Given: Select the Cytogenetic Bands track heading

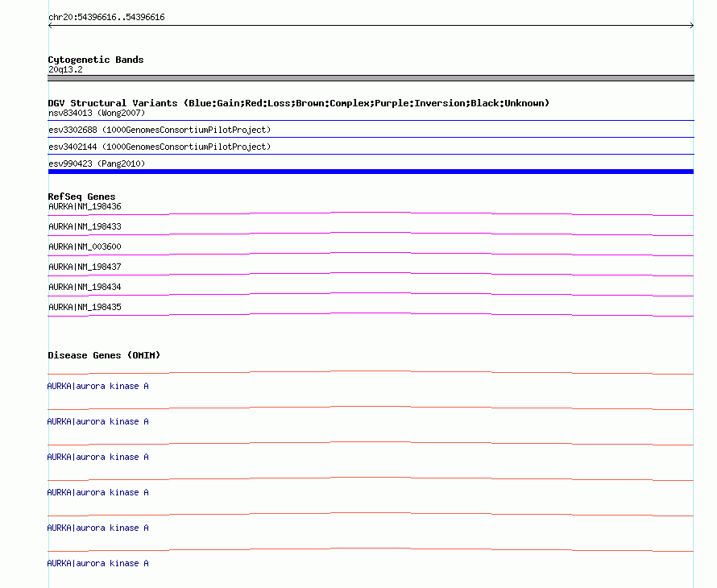Looking at the screenshot, I should click(96, 60).
